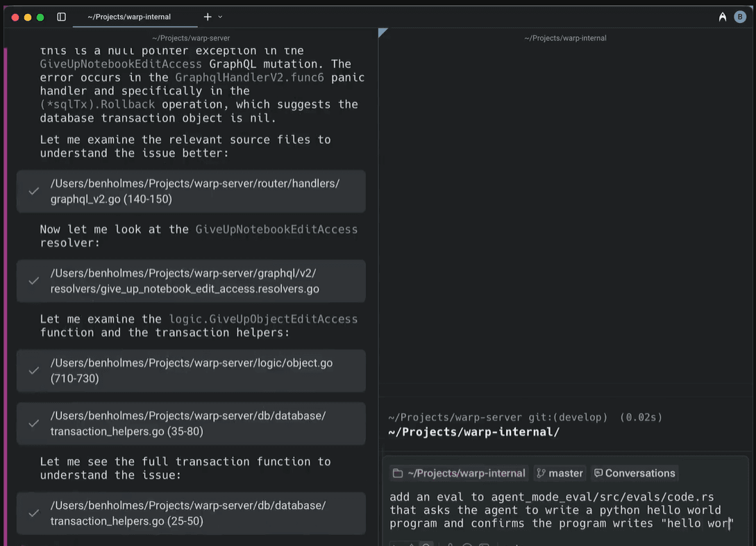Open a new tab with plus icon
Image resolution: width=756 pixels, height=546 pixels.
pos(208,17)
